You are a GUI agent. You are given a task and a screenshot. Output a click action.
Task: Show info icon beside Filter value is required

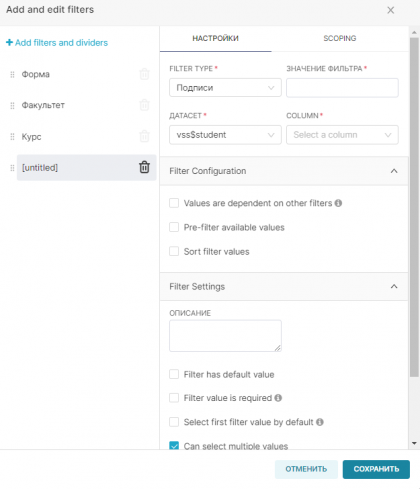[x=278, y=398]
